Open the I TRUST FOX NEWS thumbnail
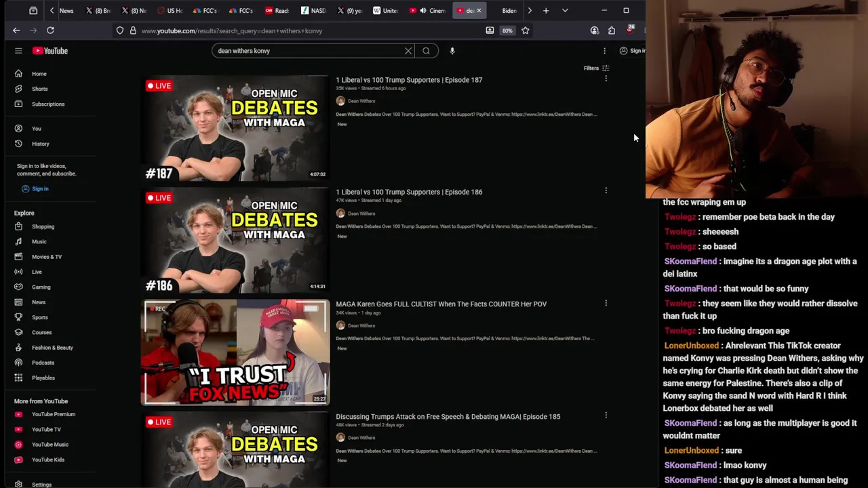 235,352
